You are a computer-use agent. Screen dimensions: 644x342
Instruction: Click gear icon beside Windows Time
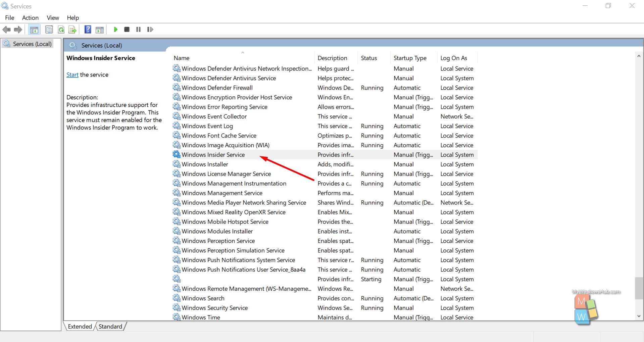(x=177, y=317)
